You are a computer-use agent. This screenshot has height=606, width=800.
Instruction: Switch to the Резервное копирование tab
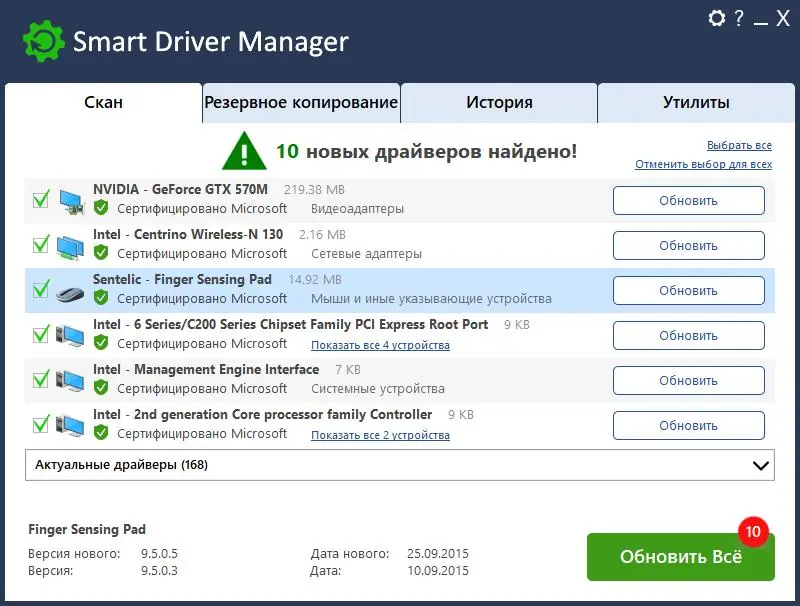pos(302,102)
